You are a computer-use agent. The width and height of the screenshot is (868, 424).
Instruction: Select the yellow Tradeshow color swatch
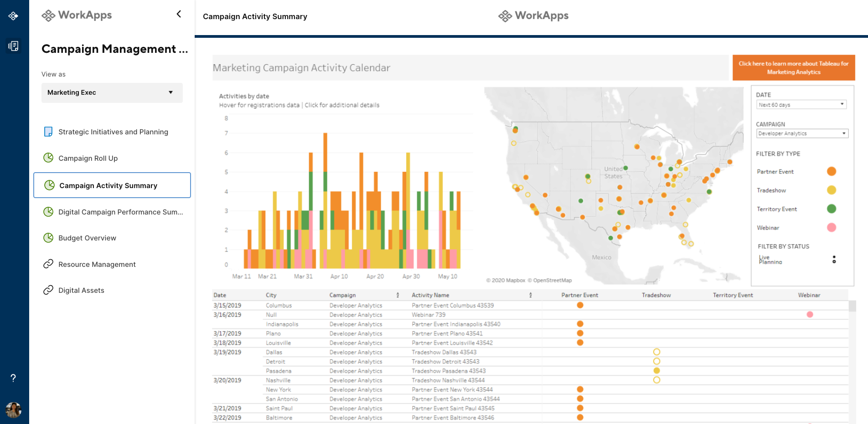point(832,190)
